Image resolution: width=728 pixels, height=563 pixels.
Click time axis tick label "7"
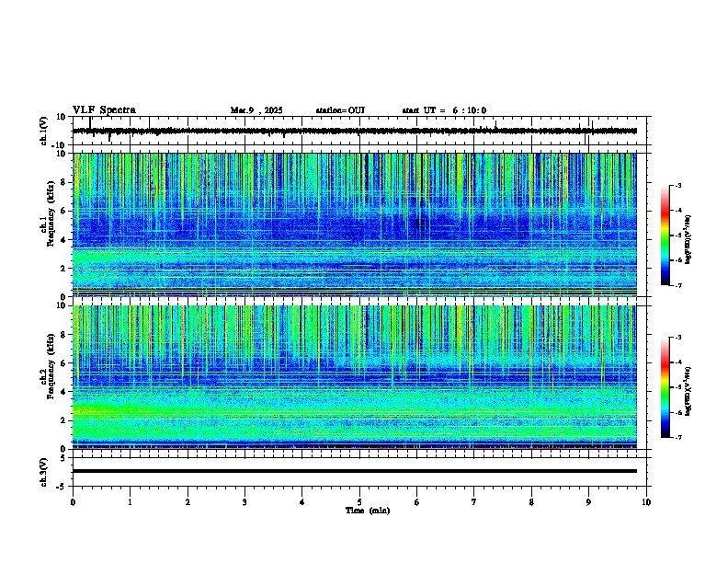point(474,502)
